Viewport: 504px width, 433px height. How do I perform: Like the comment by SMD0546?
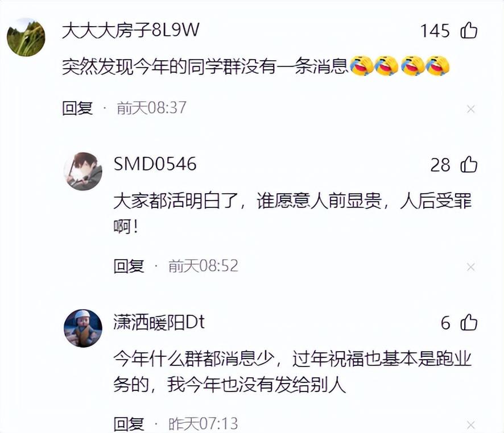point(469,165)
